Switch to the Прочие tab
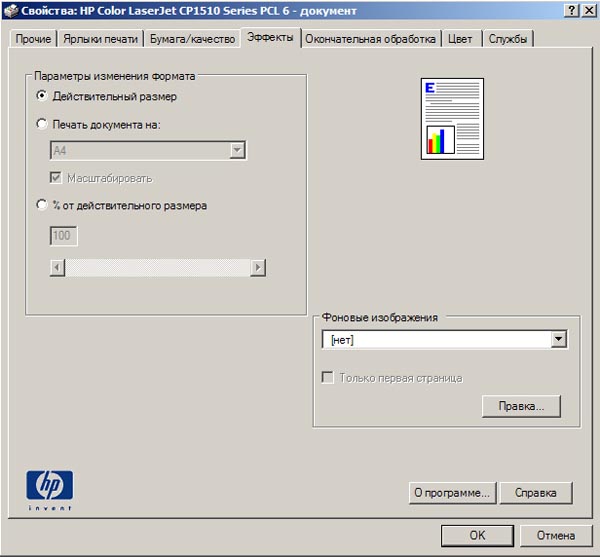Viewport: 600px width, 557px height. click(33, 39)
